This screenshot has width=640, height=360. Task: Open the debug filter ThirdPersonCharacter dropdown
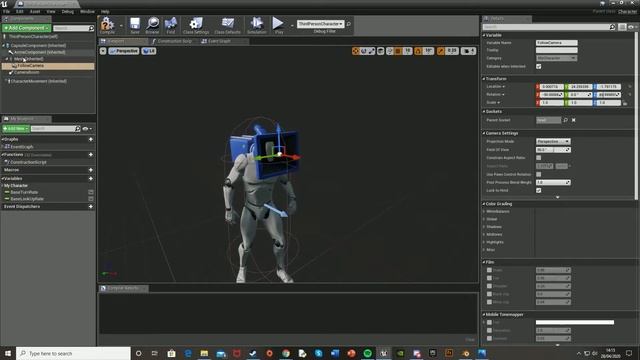point(320,24)
